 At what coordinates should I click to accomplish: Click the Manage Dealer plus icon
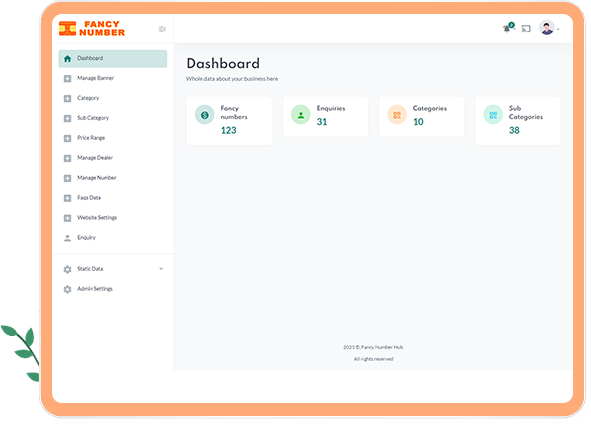67,158
